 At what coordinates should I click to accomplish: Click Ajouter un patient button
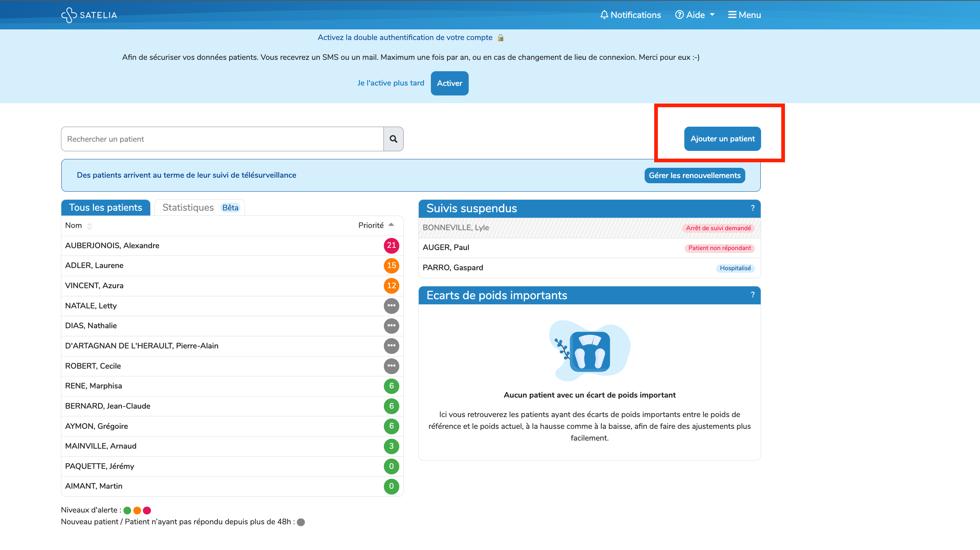coord(722,139)
